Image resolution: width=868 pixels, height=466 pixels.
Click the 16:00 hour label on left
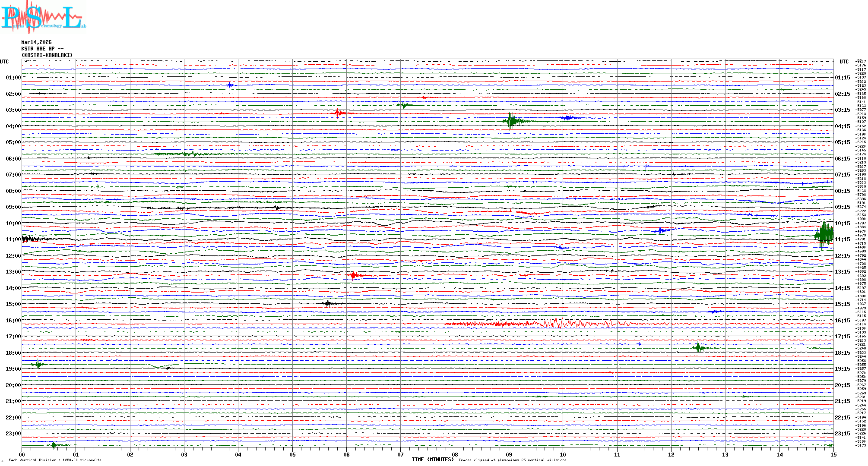pyautogui.click(x=13, y=321)
